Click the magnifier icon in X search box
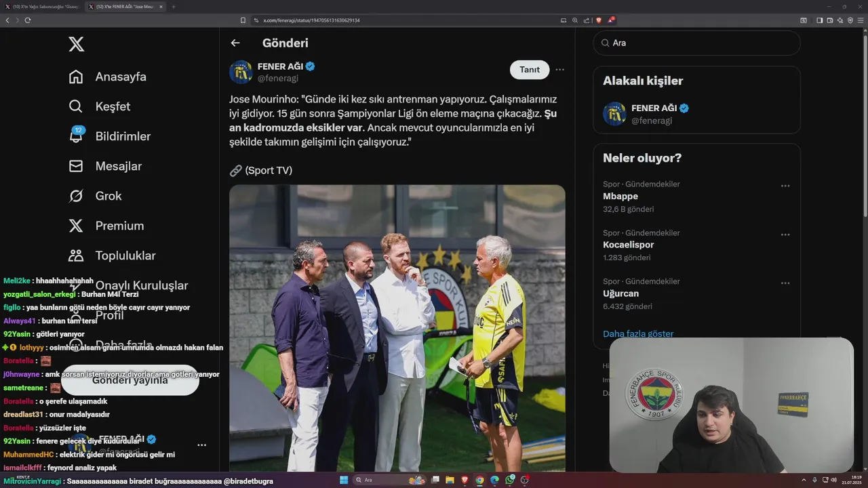Screen dimensions: 868x488 coord(604,43)
